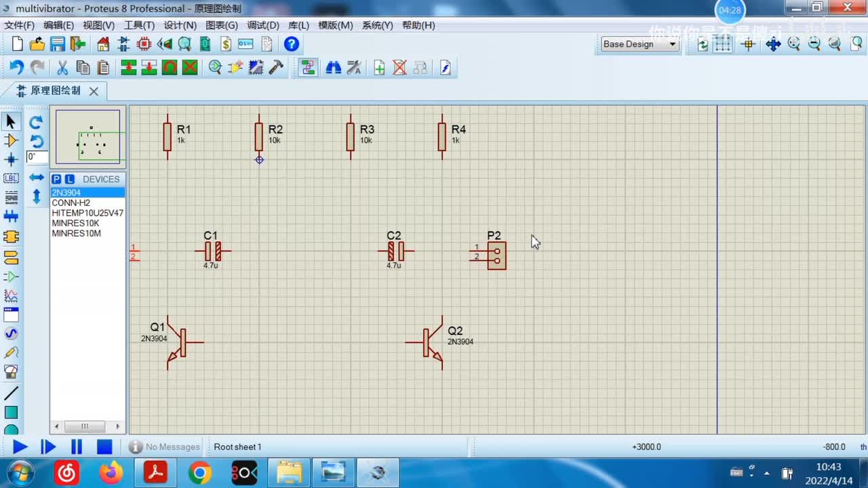Select CONN-H2 in the devices list

(x=87, y=203)
